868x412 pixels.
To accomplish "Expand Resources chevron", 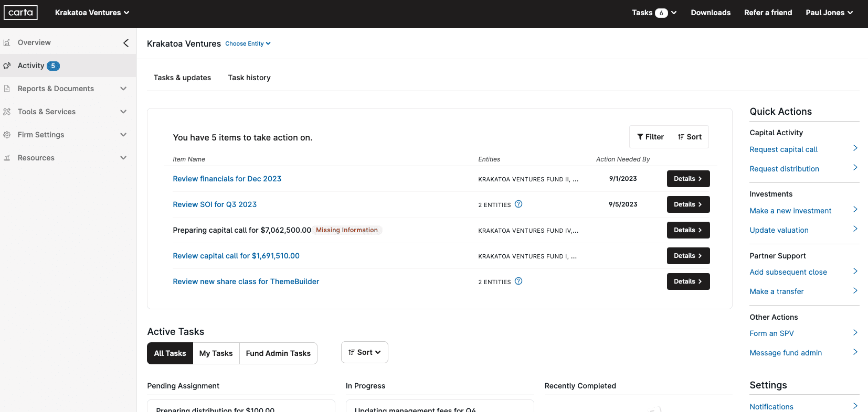I will [x=123, y=158].
